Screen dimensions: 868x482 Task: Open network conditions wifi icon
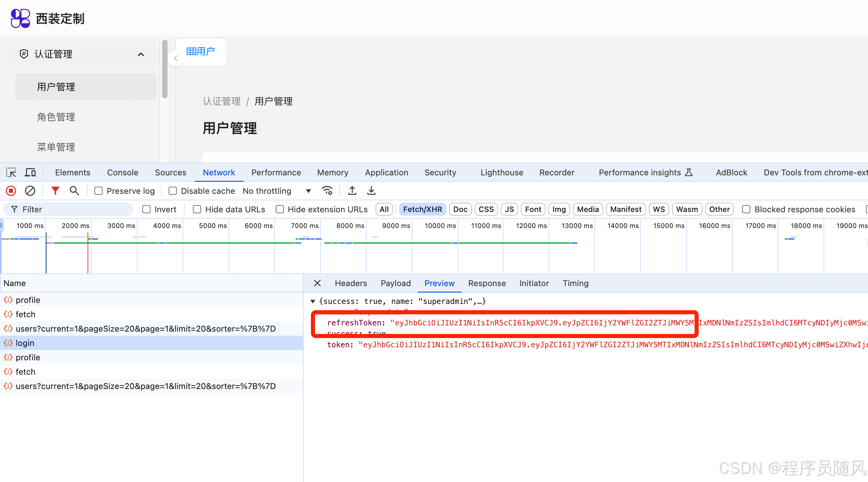327,191
